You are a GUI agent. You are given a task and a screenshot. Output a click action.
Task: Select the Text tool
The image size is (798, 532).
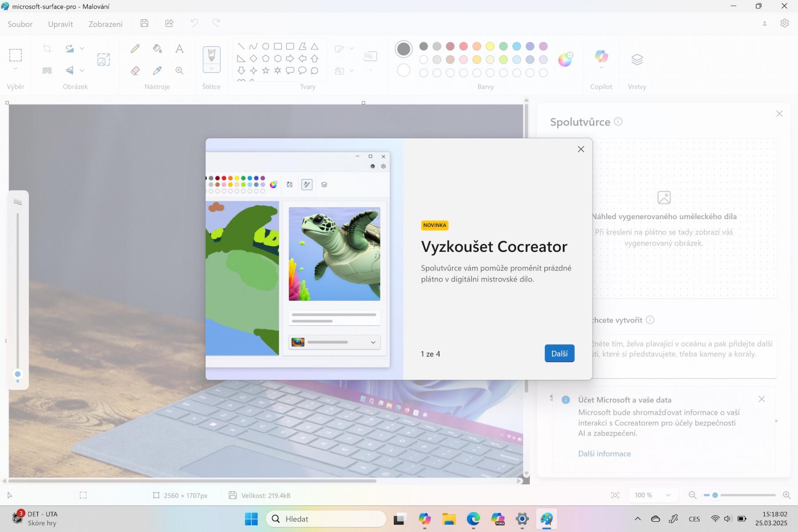click(179, 48)
